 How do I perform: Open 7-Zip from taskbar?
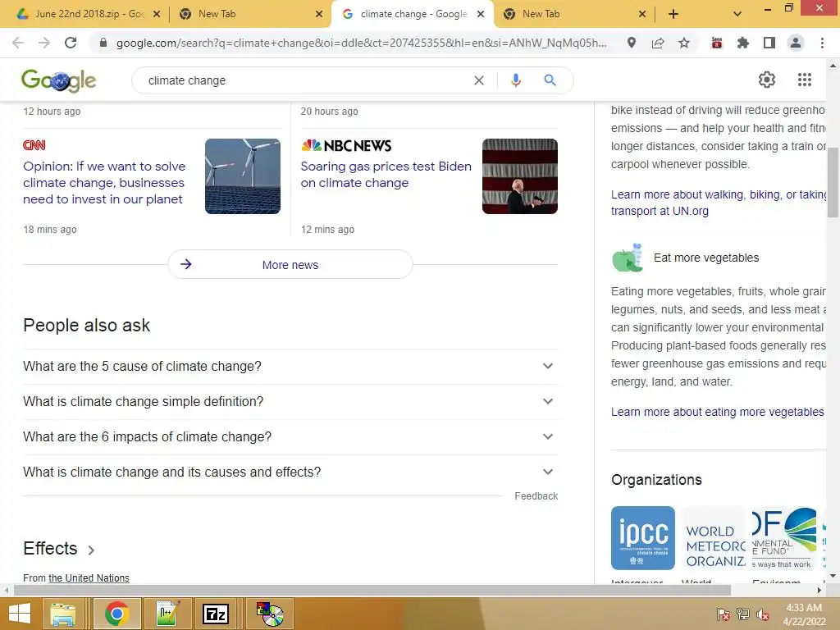click(x=216, y=614)
